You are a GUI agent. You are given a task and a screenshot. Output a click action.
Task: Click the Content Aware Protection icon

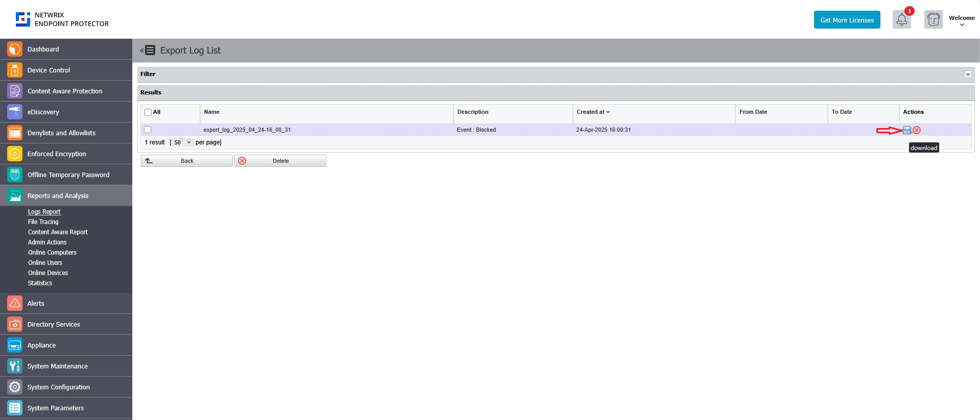pyautogui.click(x=15, y=91)
